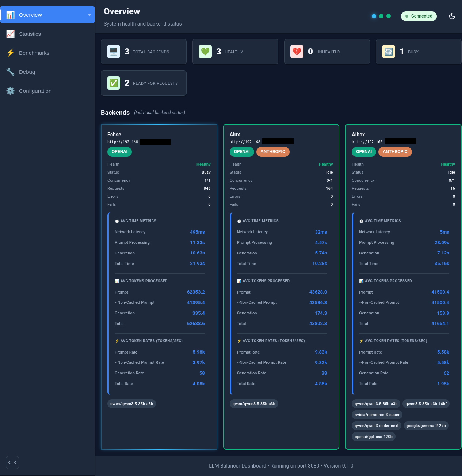Click the openai/gpt-oss-120b model tag

[x=374, y=437]
